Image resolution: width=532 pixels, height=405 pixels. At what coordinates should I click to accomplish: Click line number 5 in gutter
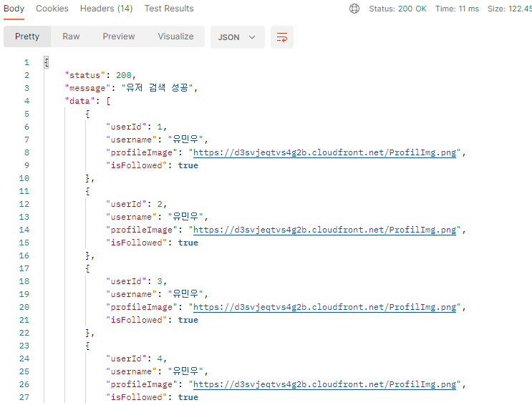click(26, 114)
